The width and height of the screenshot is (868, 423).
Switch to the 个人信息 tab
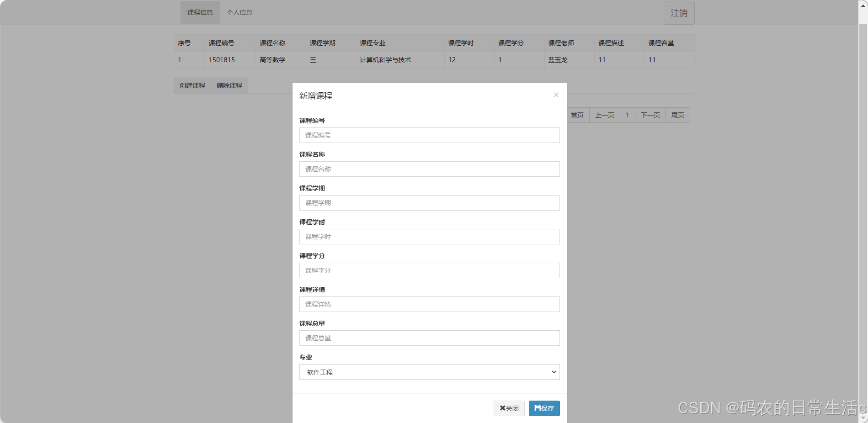click(x=240, y=12)
